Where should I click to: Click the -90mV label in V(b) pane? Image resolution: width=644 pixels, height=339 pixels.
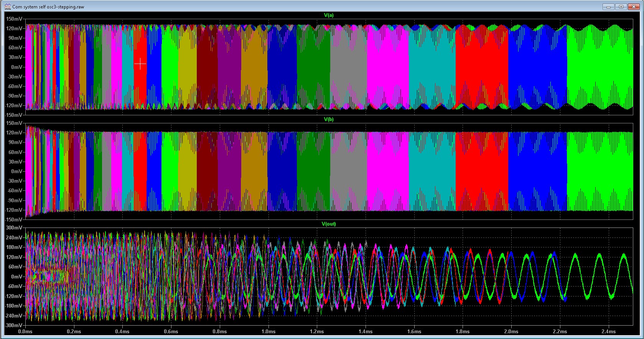[x=15, y=201]
